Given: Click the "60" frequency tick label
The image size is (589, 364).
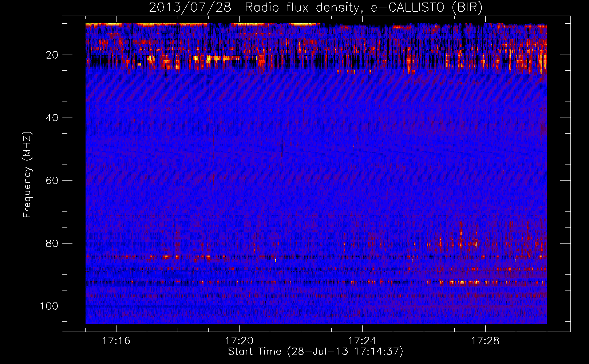Looking at the screenshot, I should point(52,181).
